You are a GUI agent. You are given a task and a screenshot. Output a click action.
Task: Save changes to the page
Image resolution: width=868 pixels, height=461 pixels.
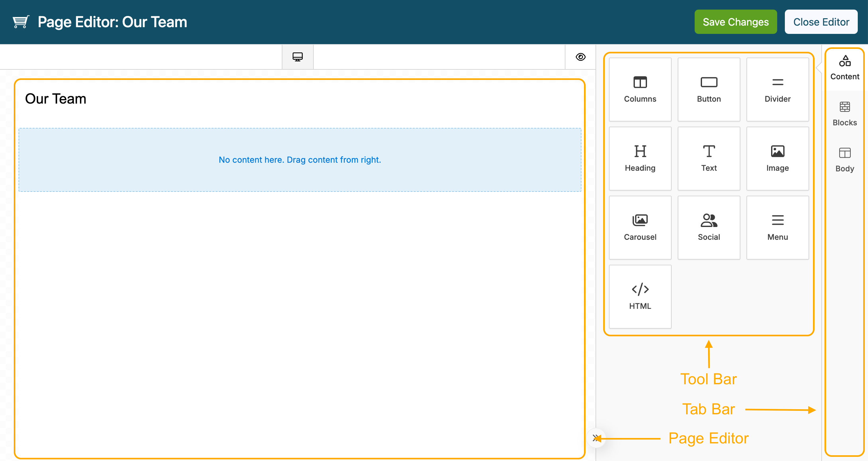(736, 21)
